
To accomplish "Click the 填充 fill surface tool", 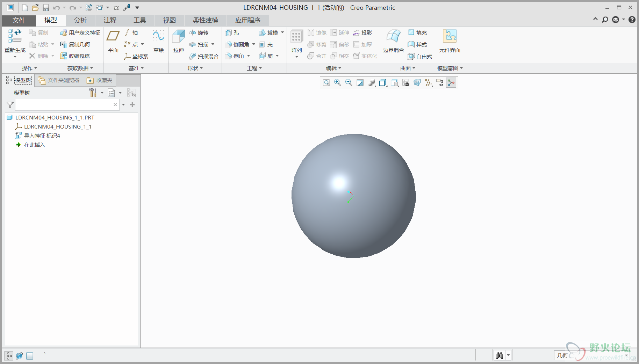I will [418, 33].
